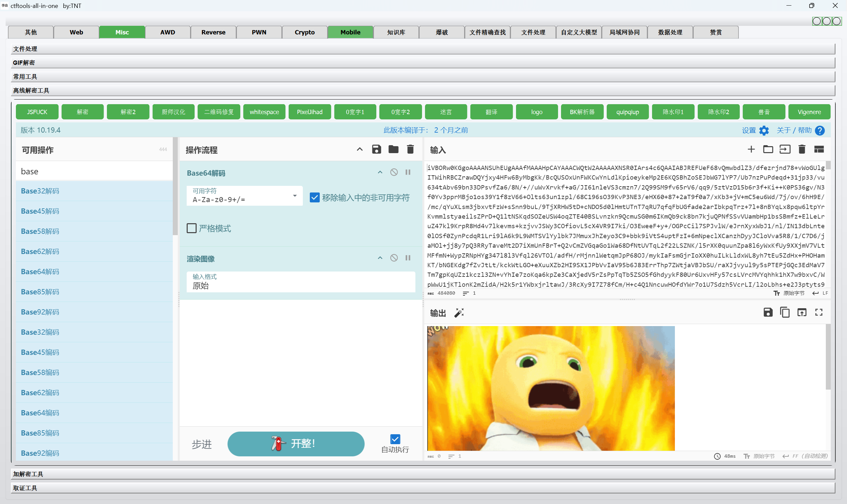Screen dimensions: 847x504
Task: Click the output scrollbar handle
Action: (828, 357)
